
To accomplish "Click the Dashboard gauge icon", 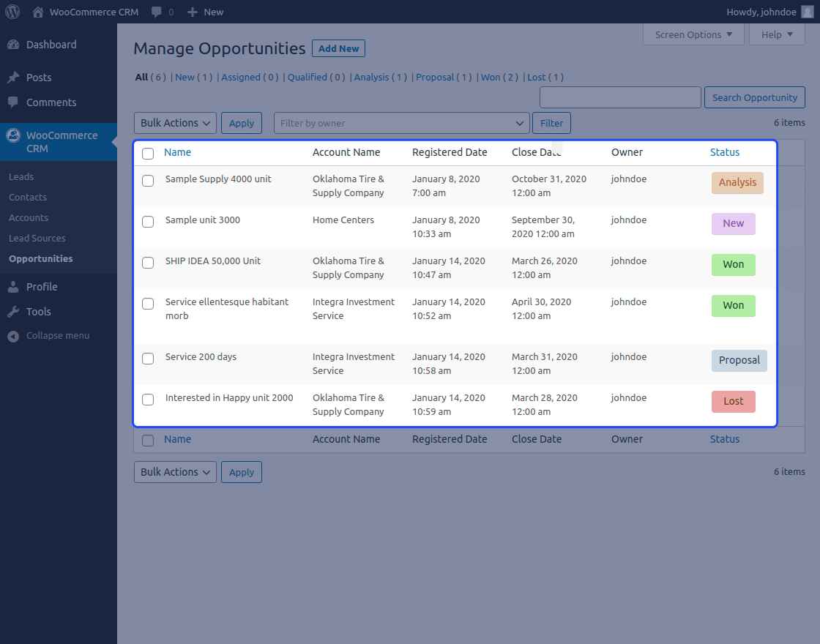I will pos(13,45).
